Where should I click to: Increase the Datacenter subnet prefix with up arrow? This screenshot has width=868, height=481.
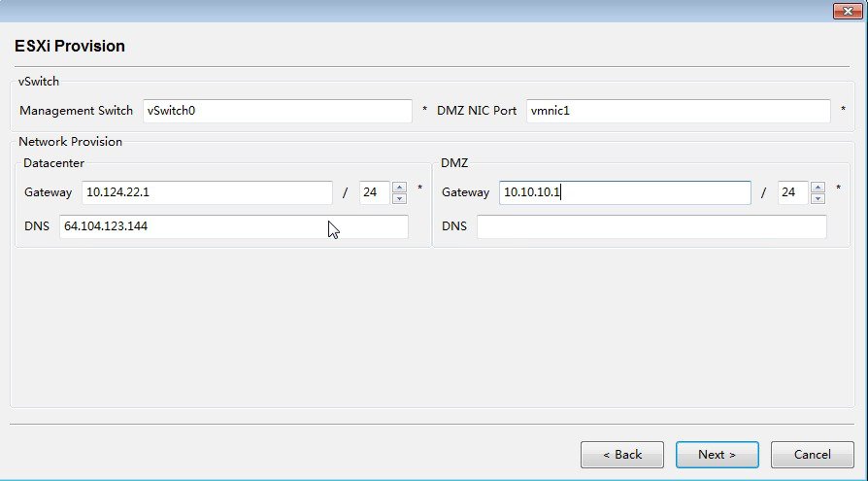pyautogui.click(x=399, y=187)
